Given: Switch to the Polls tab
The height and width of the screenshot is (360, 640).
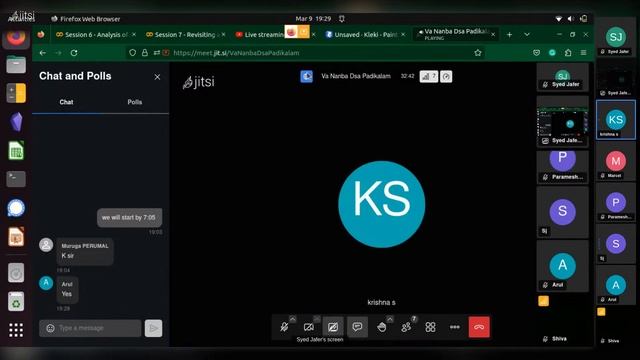Looking at the screenshot, I should tap(134, 102).
